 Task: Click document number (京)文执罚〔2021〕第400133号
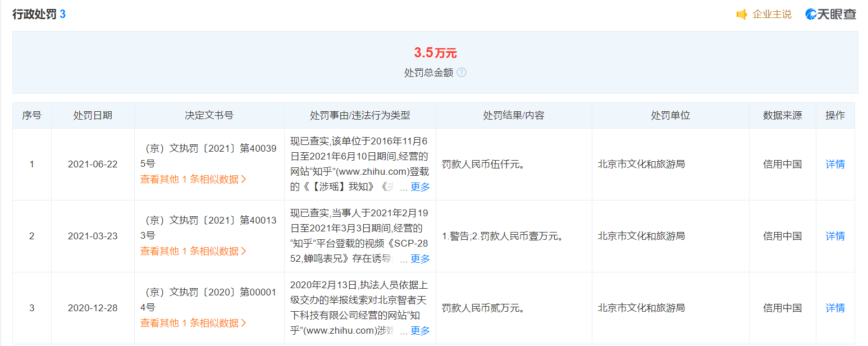coord(209,228)
